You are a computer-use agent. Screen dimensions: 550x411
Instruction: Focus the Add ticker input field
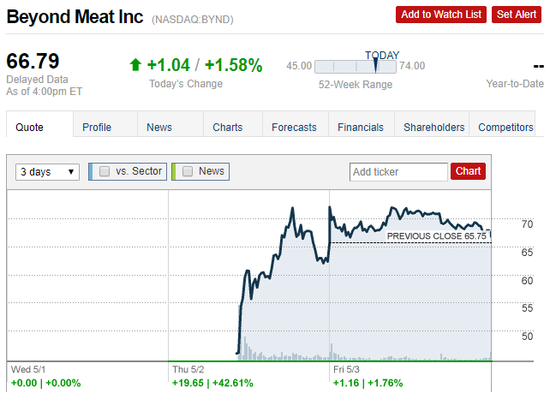398,172
